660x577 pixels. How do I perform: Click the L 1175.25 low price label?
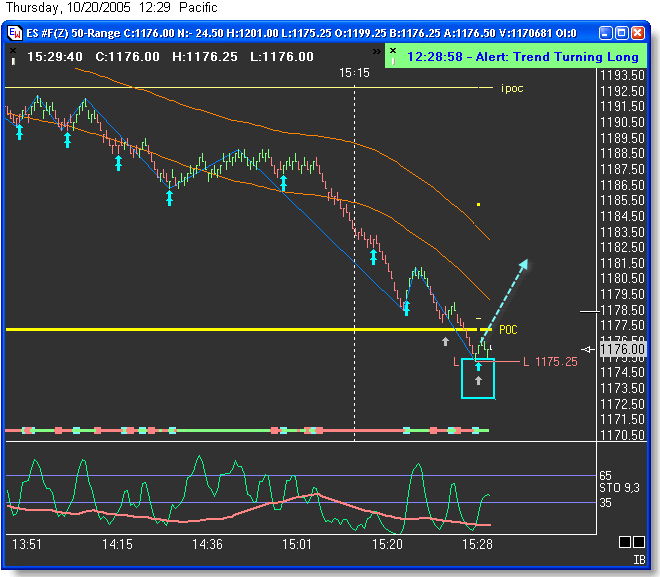tap(549, 361)
